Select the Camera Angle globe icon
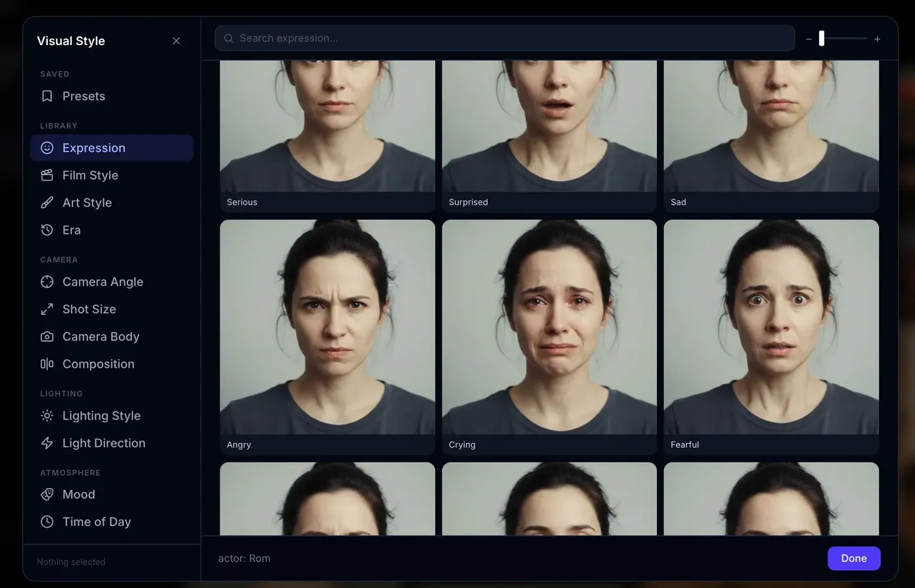The image size is (915, 588). (46, 282)
